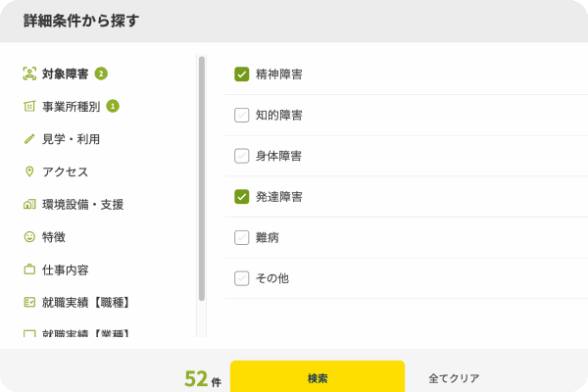Screen dimensions: 588x392
Task: Click the 就職実績【職種】 chart icon
Action: 29,302
